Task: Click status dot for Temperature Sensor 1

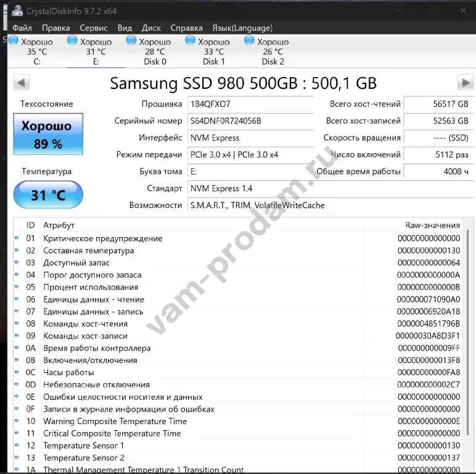Action: tap(17, 445)
